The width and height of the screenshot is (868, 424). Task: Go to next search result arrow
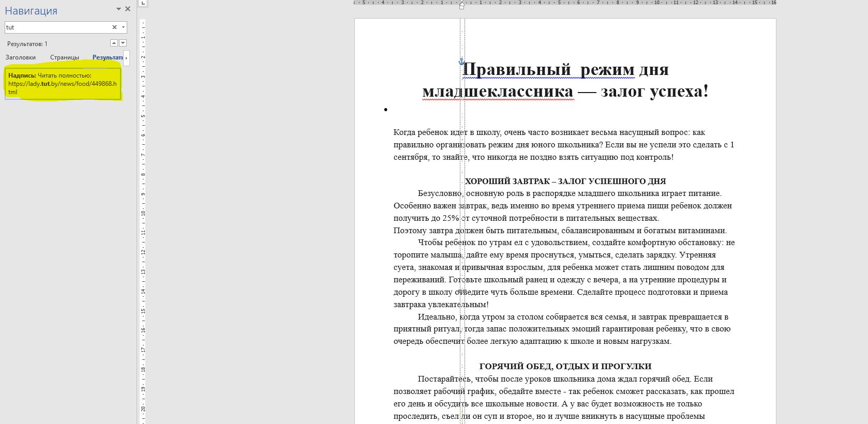(123, 43)
